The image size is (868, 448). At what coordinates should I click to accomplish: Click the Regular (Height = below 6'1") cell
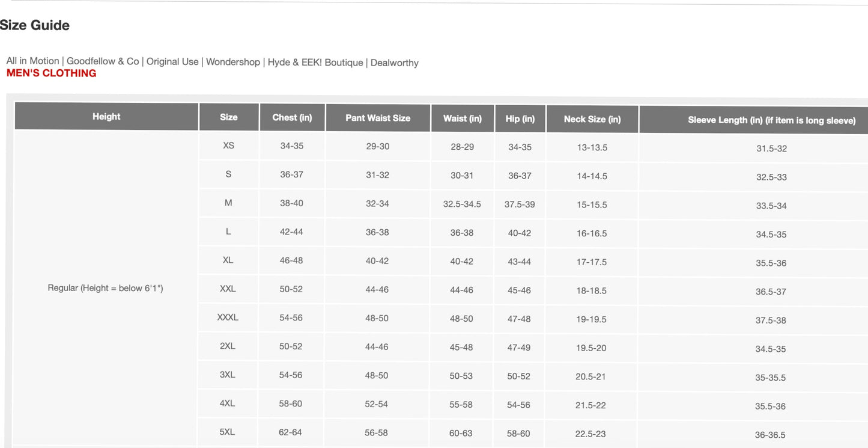point(106,288)
